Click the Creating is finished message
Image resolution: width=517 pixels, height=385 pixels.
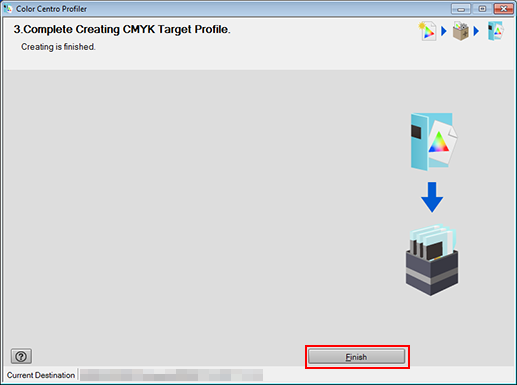click(x=58, y=47)
